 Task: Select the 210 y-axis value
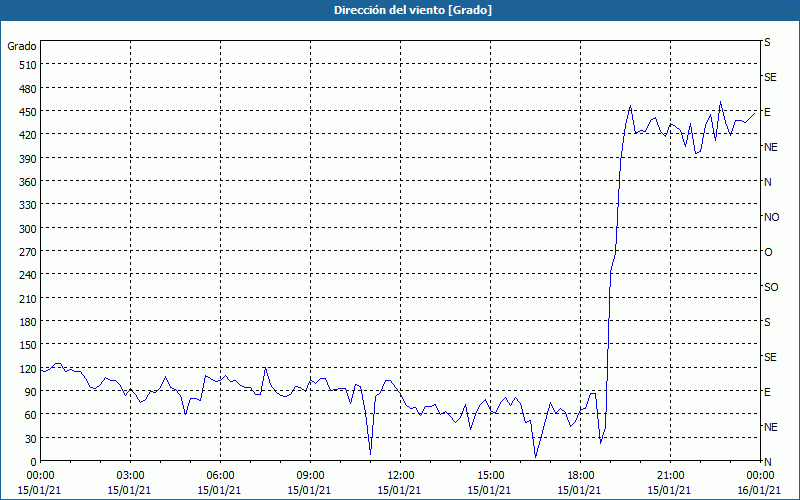29,298
